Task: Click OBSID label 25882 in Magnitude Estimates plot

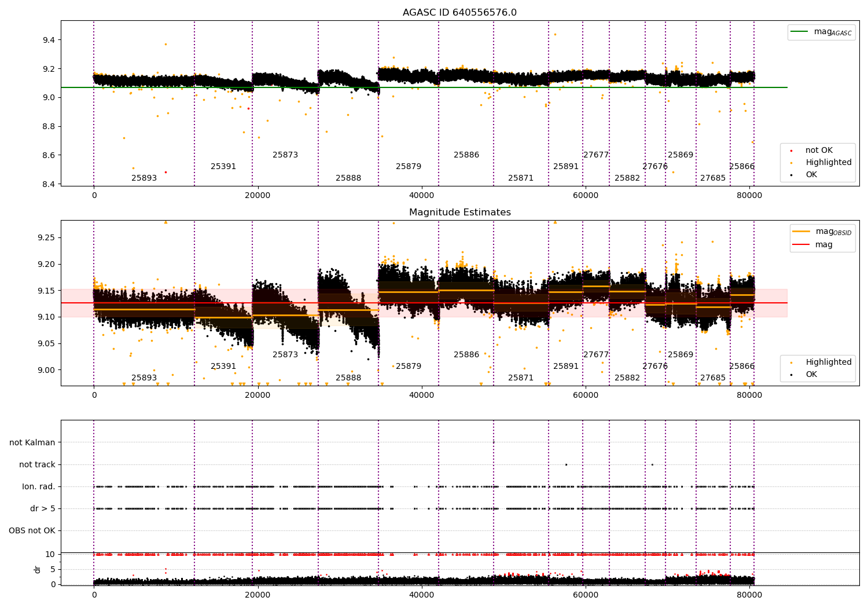Action: [x=627, y=378]
